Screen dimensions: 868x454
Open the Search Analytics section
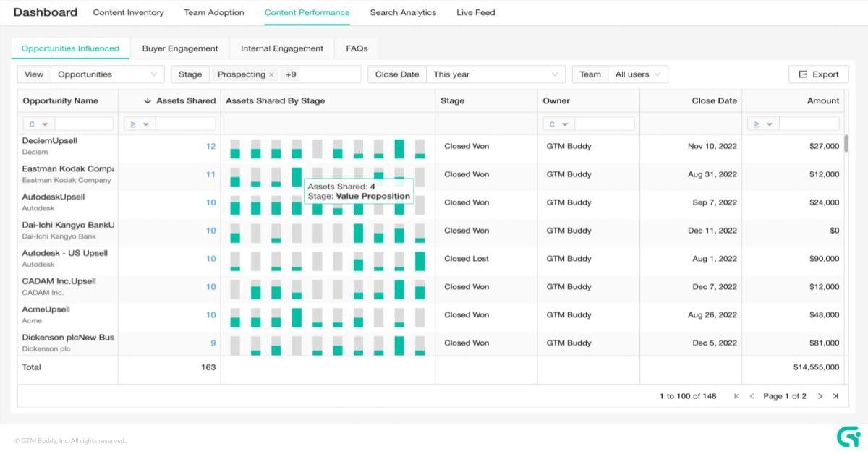403,12
